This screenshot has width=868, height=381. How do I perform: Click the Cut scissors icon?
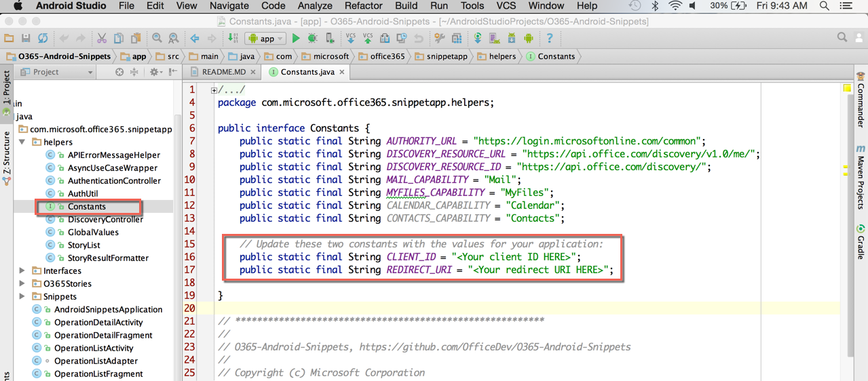click(102, 39)
